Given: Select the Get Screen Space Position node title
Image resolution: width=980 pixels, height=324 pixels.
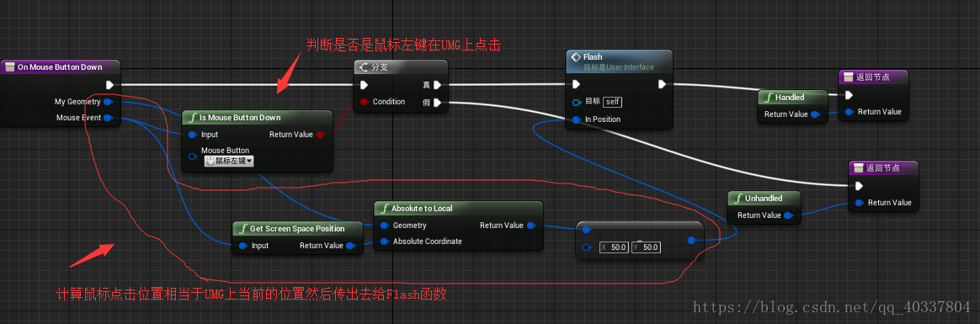Looking at the screenshot, I should 297,229.
